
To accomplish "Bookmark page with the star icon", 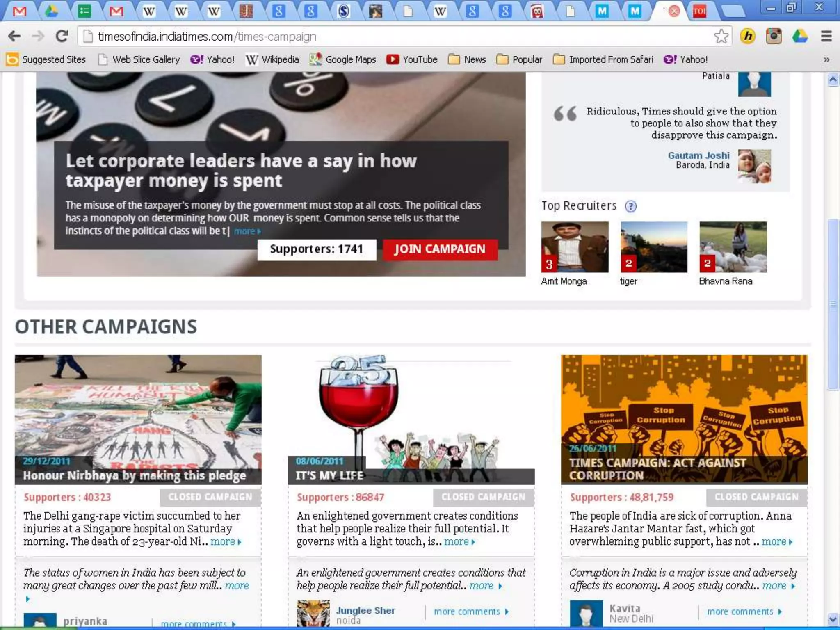I will [721, 37].
